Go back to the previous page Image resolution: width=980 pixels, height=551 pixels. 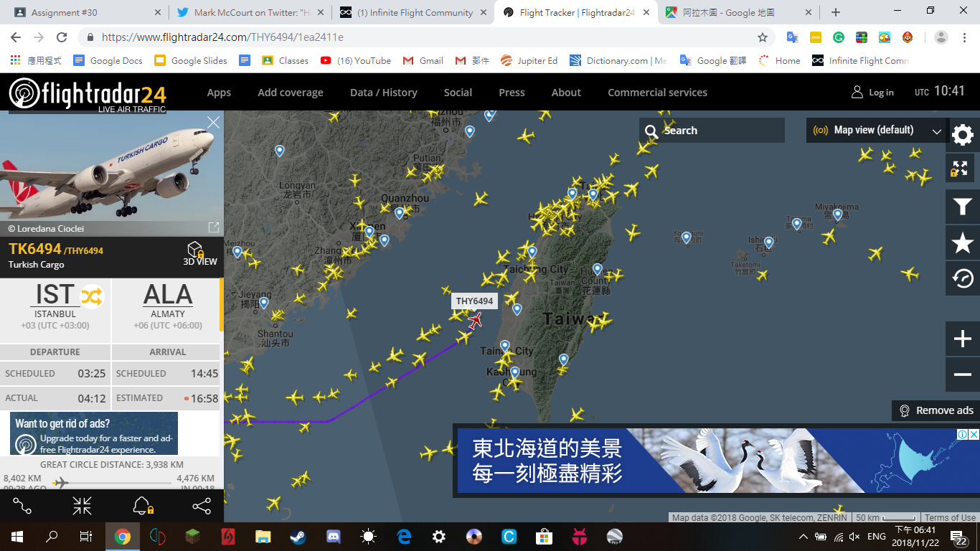(16, 37)
